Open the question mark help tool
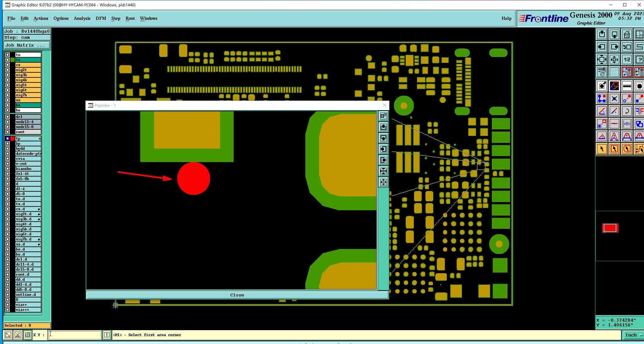 639,59
